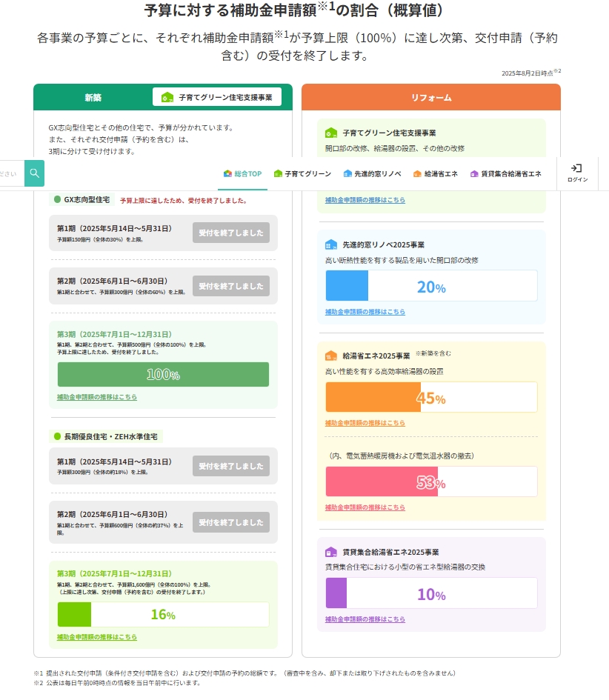Click the magnifying glass search icon
This screenshot has width=609, height=700.
[x=34, y=173]
